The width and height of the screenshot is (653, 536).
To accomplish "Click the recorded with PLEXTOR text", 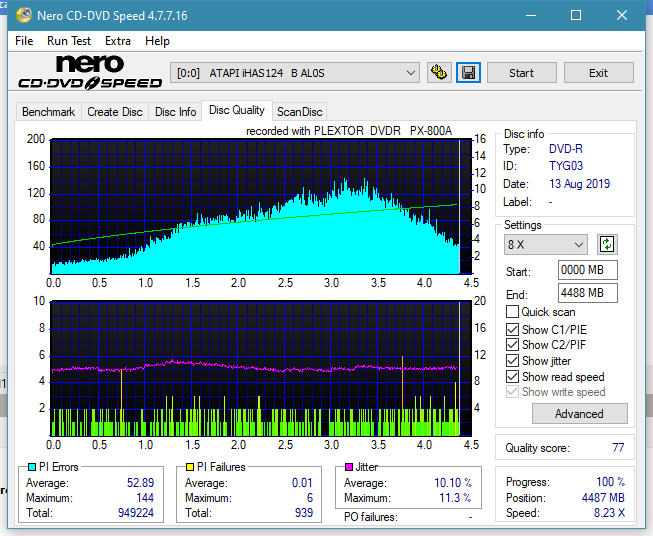I will point(349,131).
